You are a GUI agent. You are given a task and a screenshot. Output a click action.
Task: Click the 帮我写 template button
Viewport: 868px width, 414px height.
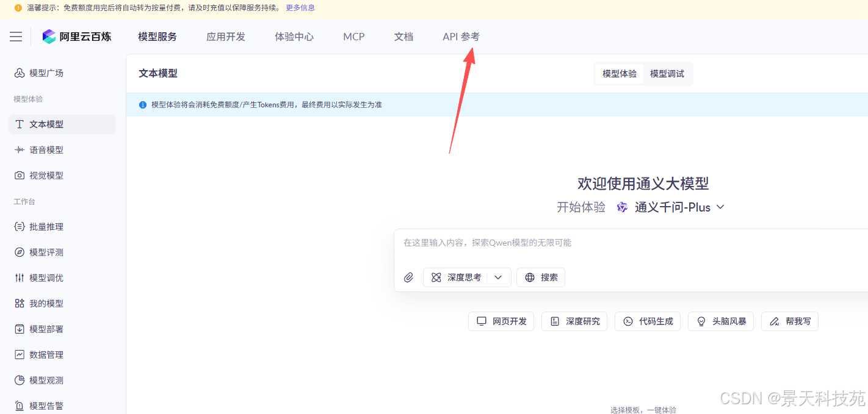pyautogui.click(x=790, y=321)
